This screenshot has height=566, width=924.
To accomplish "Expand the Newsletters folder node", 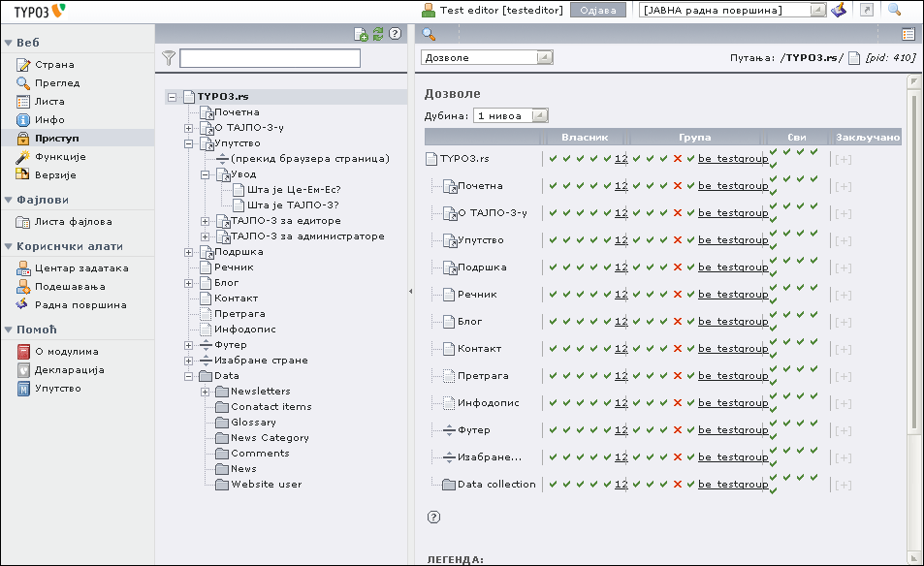I will (x=206, y=392).
